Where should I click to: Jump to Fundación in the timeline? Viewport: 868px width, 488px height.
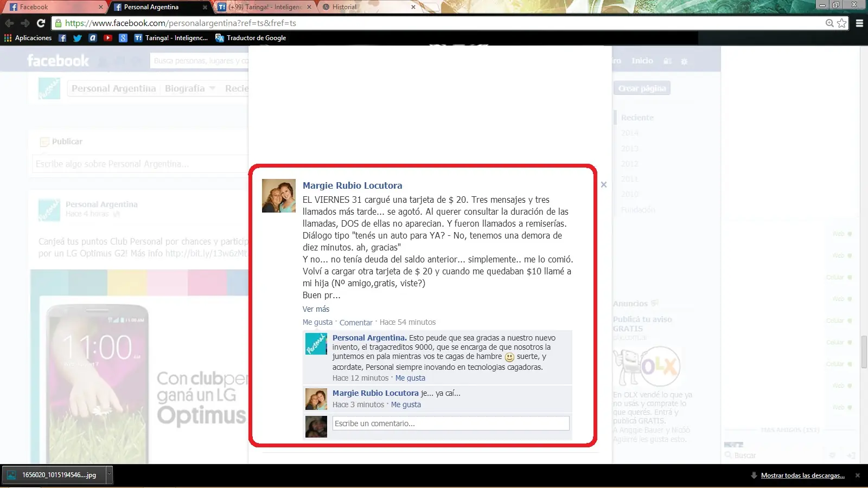[x=638, y=209]
